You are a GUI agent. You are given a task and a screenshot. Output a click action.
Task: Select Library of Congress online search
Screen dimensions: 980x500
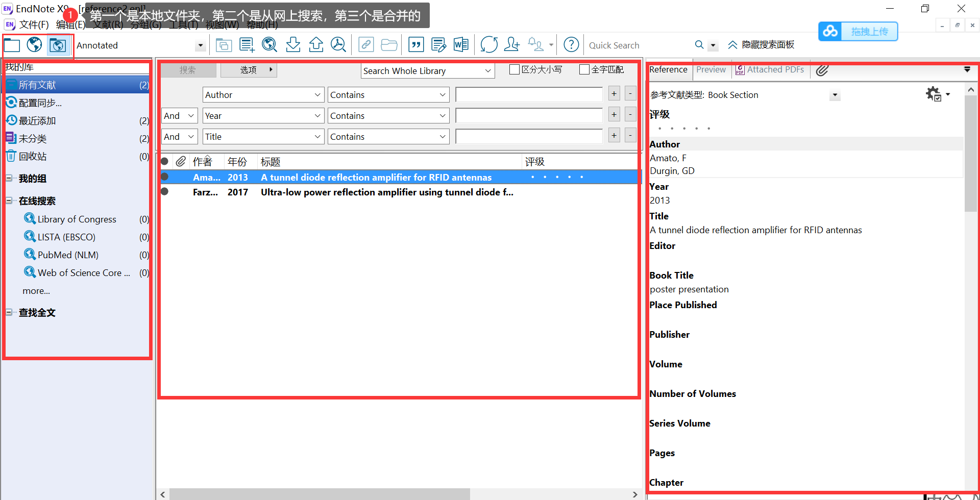pyautogui.click(x=77, y=219)
